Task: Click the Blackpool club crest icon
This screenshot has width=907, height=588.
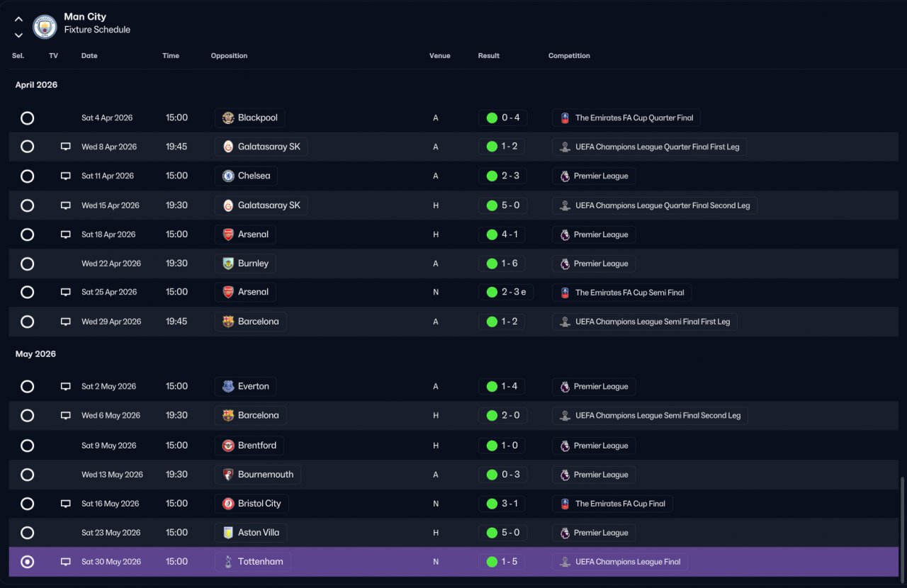Action: 228,118
